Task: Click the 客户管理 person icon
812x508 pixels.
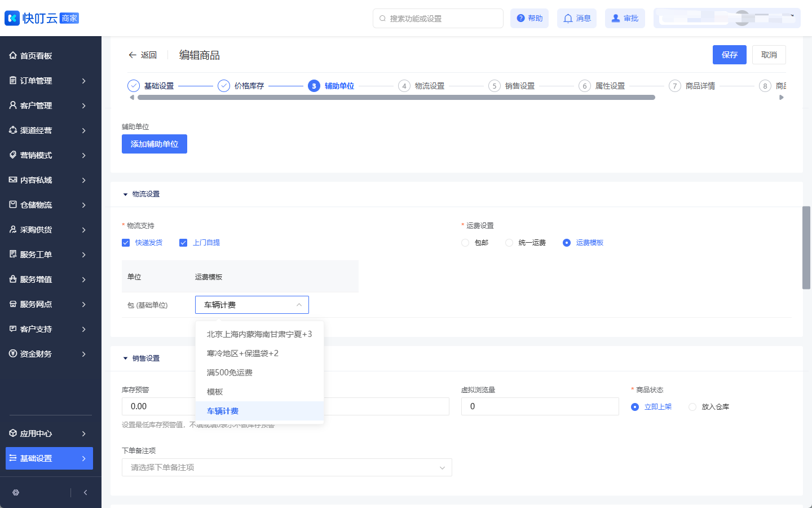Action: (x=13, y=105)
